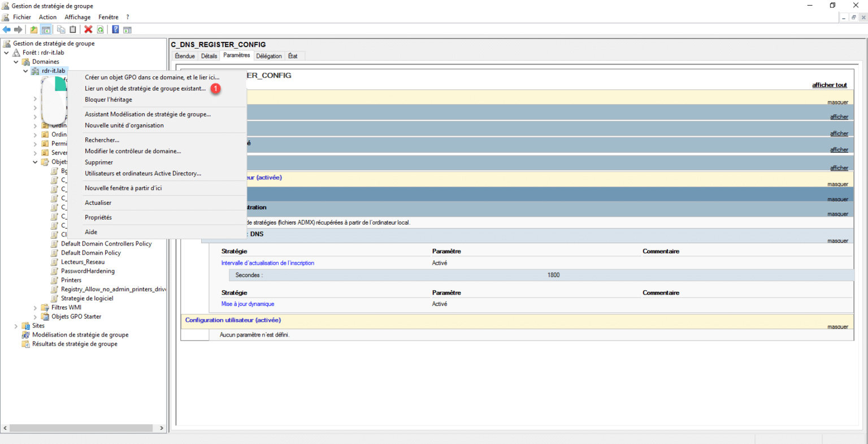Go up one level with folder icon
Image resolution: width=868 pixels, height=444 pixels.
tap(34, 29)
